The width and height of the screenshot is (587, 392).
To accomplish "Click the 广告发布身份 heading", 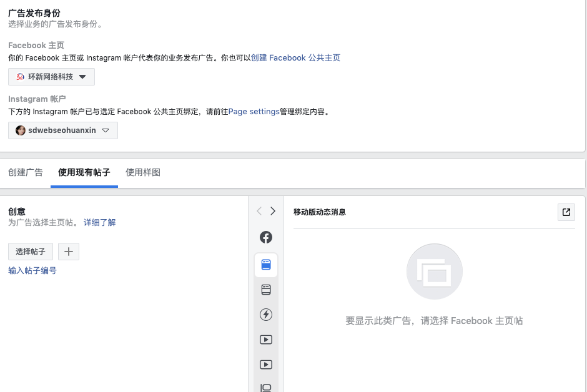I will [x=34, y=13].
